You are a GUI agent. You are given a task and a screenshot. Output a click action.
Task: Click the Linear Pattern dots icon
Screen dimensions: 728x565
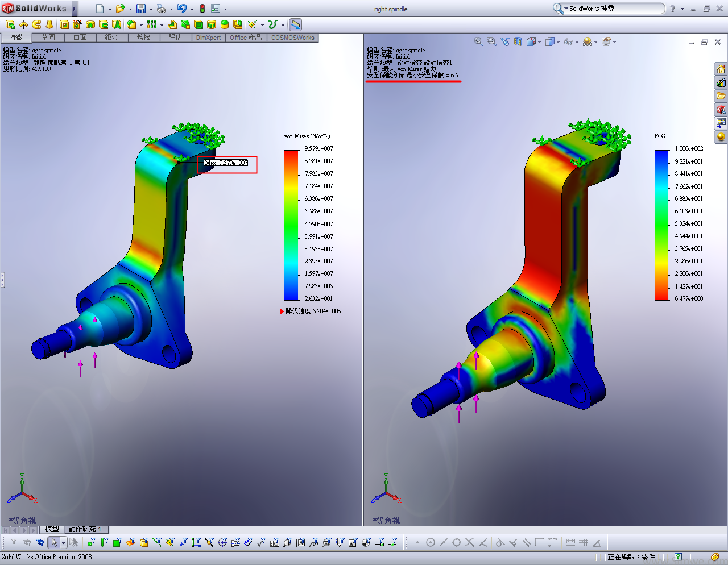[152, 24]
